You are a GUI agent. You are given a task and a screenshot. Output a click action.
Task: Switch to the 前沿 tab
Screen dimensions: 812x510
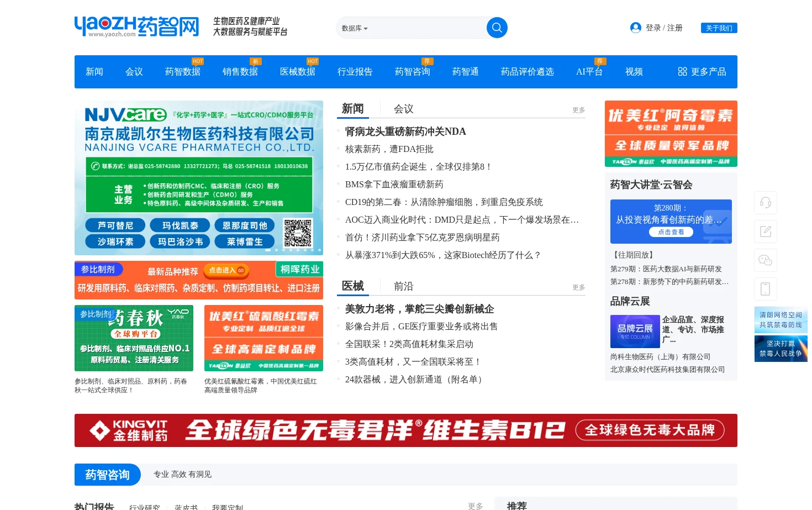[404, 286]
